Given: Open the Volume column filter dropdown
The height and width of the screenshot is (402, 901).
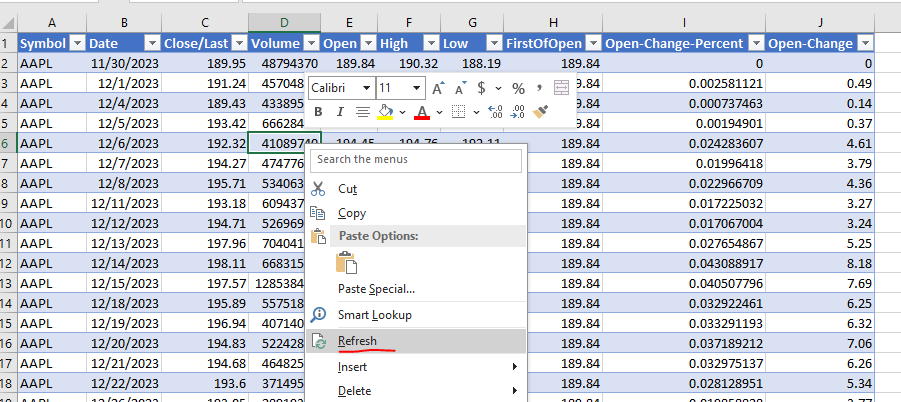Looking at the screenshot, I should tap(311, 43).
